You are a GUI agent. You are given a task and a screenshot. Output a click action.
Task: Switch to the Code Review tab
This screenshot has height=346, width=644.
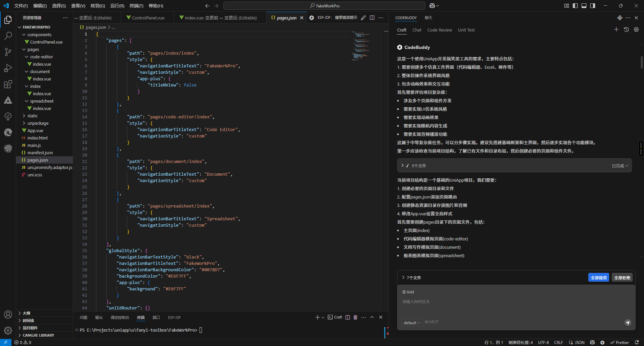coord(439,30)
